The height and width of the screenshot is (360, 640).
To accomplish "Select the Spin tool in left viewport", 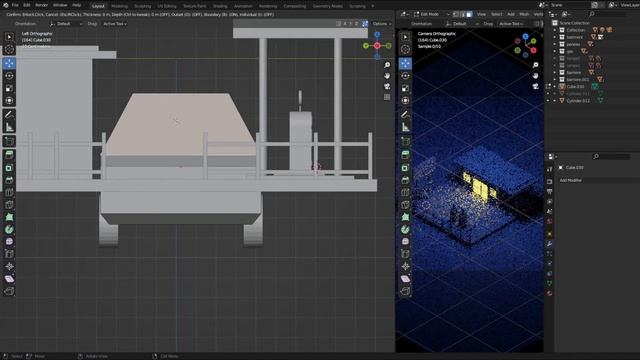I will click(x=9, y=229).
